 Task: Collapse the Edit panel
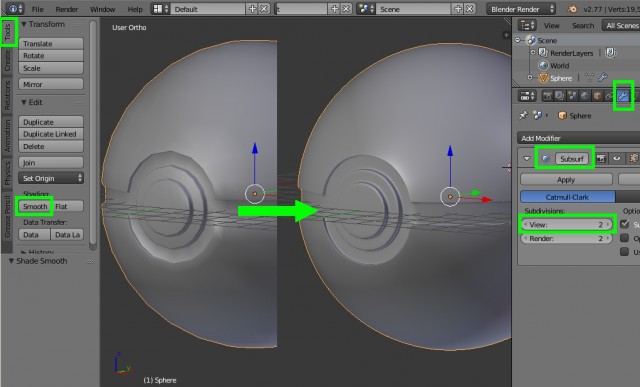24,102
